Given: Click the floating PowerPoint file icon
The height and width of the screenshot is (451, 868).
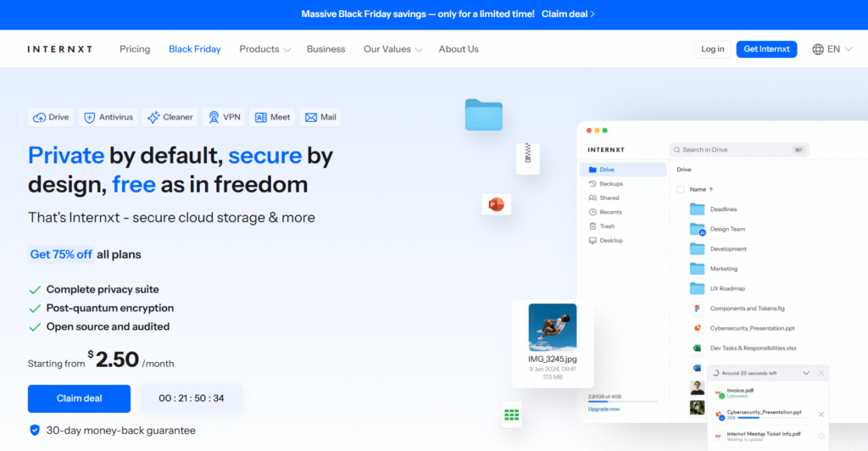Looking at the screenshot, I should 496,204.
